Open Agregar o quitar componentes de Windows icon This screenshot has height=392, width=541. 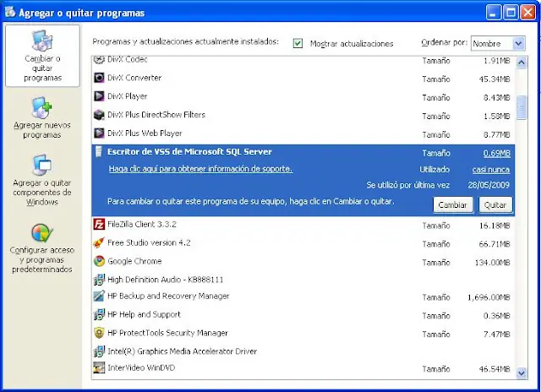(41, 165)
